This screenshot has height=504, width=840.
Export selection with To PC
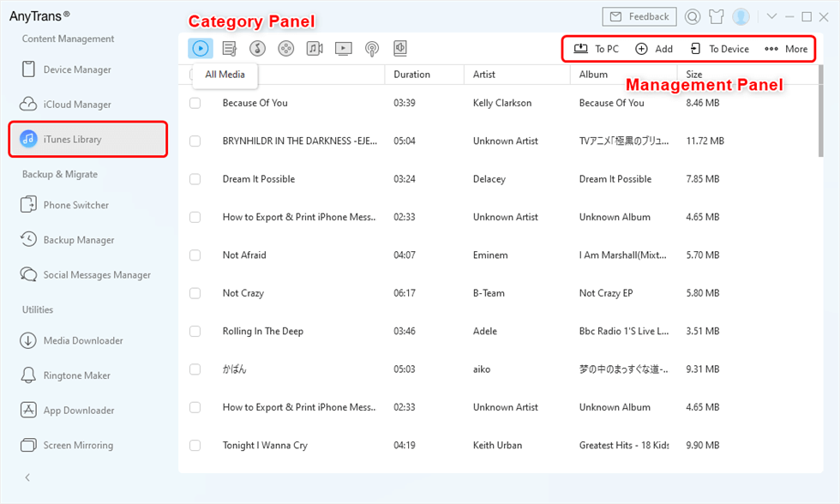pyautogui.click(x=596, y=49)
